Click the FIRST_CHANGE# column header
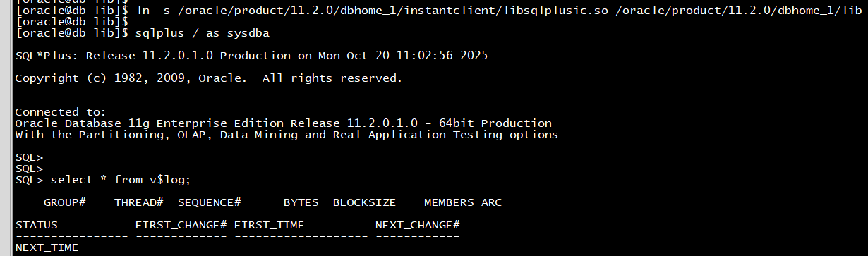 coord(181,225)
